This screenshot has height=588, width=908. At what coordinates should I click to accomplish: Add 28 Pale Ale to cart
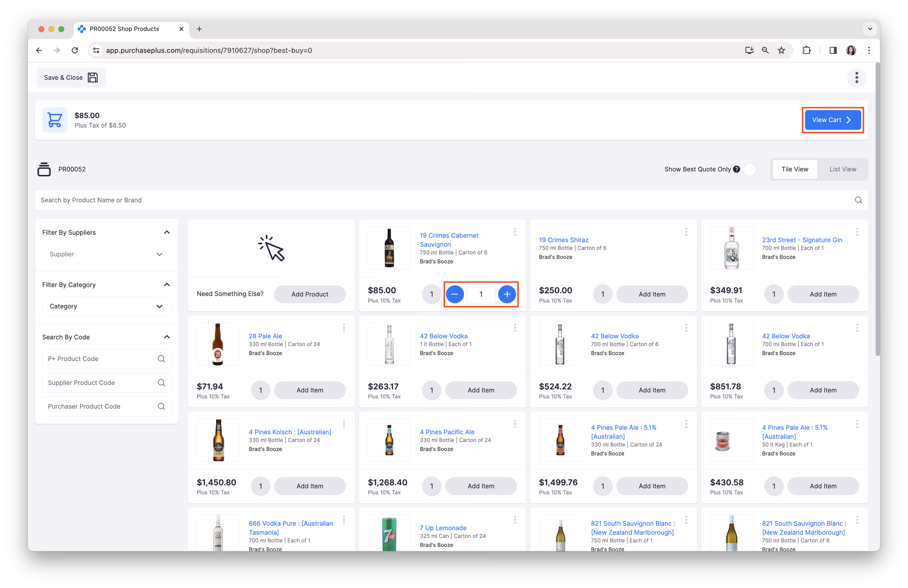pyautogui.click(x=309, y=390)
